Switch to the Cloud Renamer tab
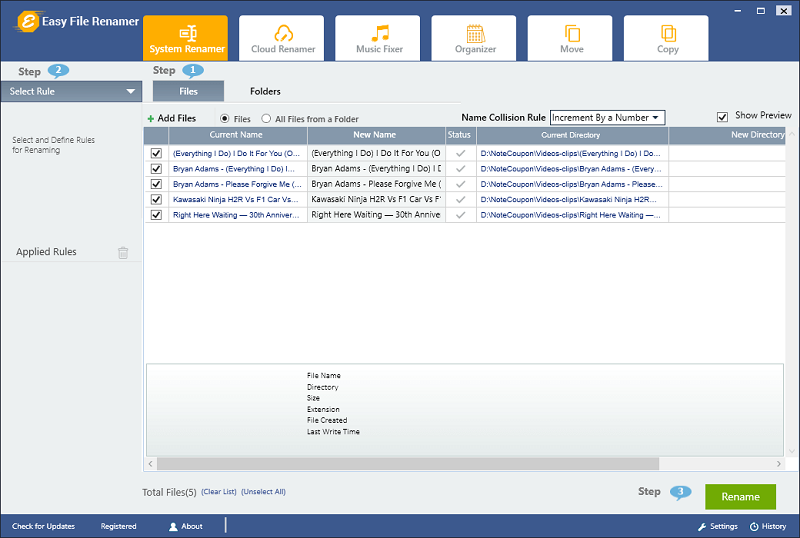800x538 pixels. (x=282, y=38)
